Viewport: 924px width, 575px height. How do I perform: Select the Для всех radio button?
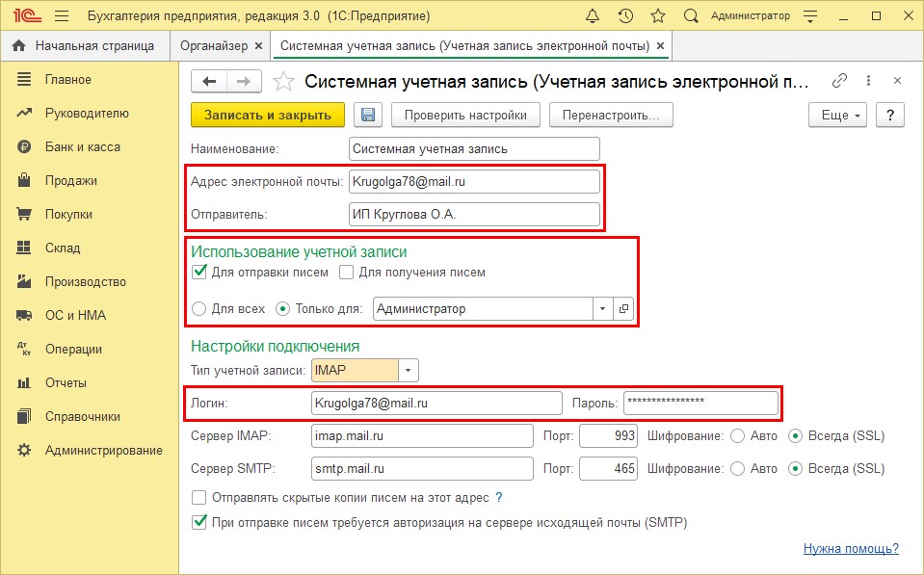tap(199, 309)
